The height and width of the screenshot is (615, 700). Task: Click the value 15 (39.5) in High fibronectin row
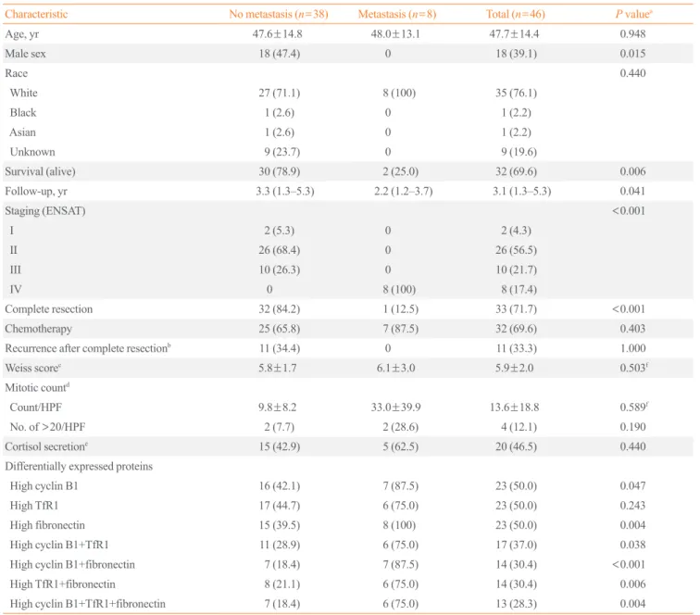coord(279,525)
